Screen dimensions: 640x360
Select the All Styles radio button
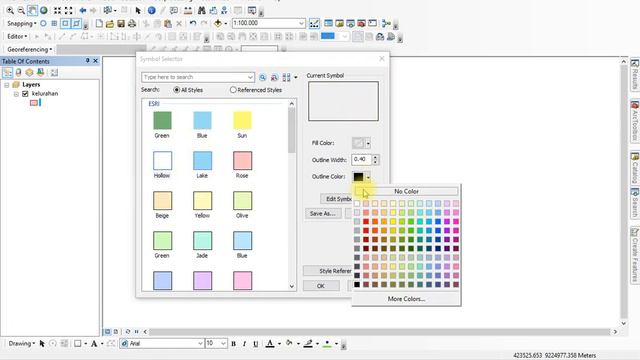pos(176,90)
